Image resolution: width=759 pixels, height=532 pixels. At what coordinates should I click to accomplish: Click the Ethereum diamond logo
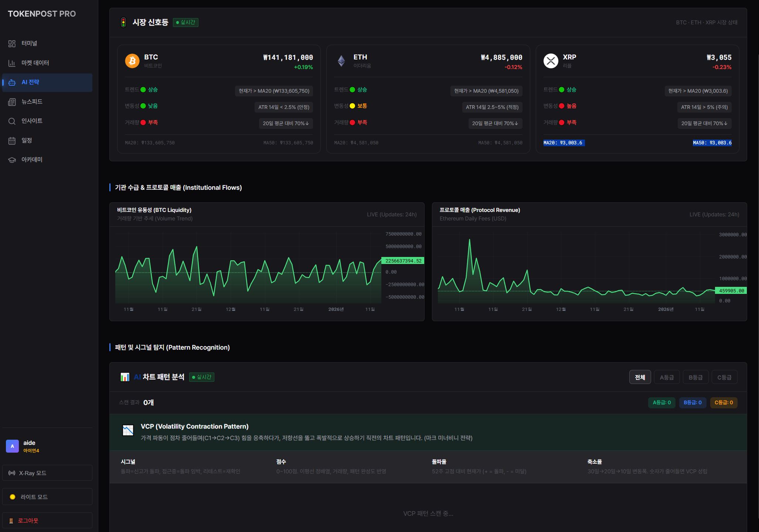341,61
